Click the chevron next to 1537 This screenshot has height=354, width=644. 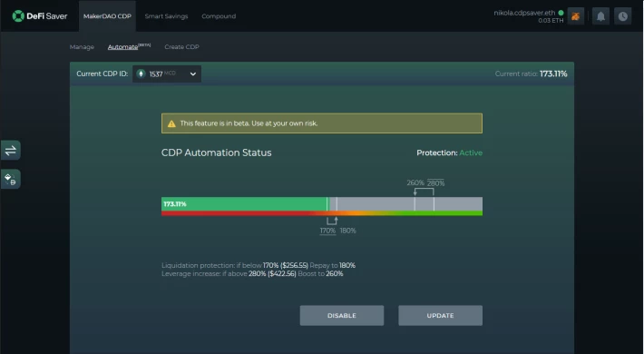point(192,74)
